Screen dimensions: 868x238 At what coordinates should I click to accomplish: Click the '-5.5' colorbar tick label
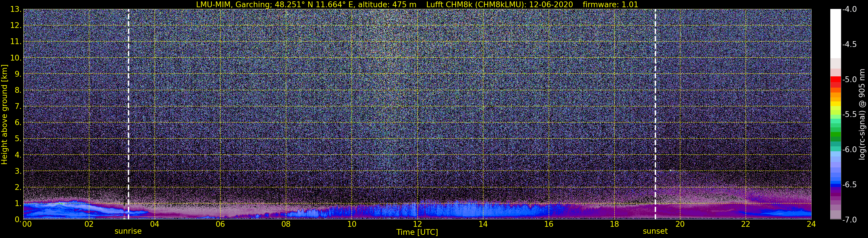point(850,114)
